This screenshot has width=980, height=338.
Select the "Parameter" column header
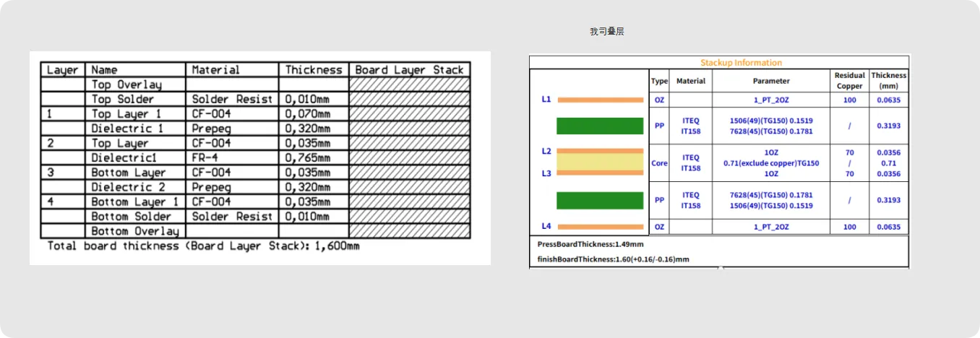click(771, 81)
